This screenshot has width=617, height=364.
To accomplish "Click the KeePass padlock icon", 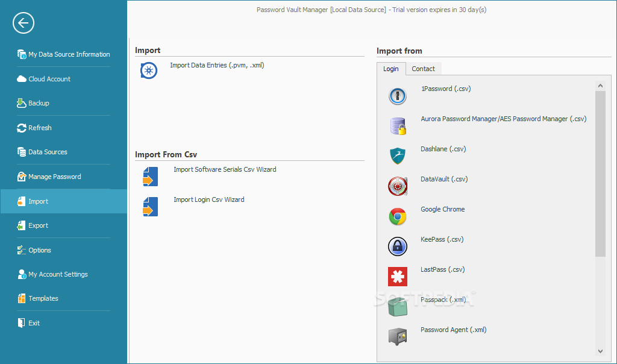I will [x=397, y=246].
